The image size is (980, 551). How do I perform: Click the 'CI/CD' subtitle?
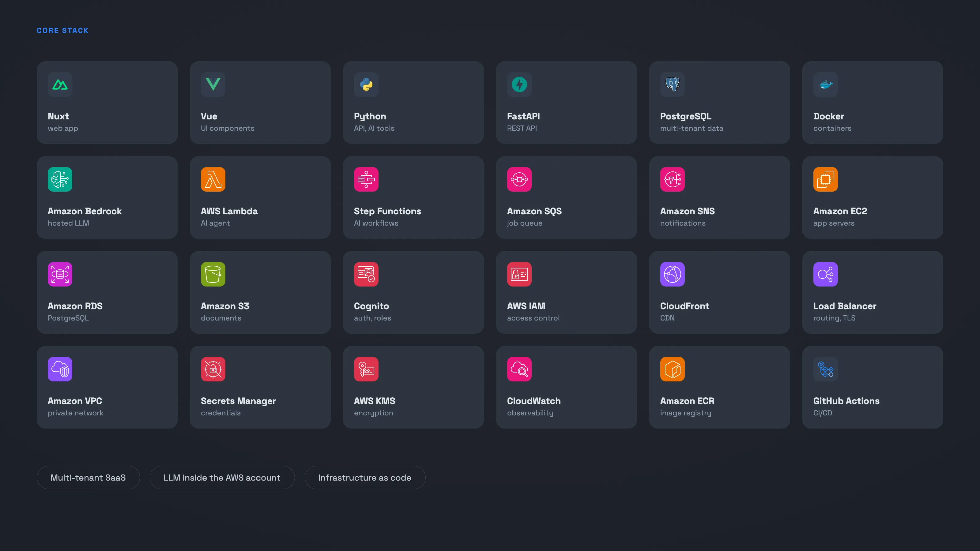coord(823,413)
